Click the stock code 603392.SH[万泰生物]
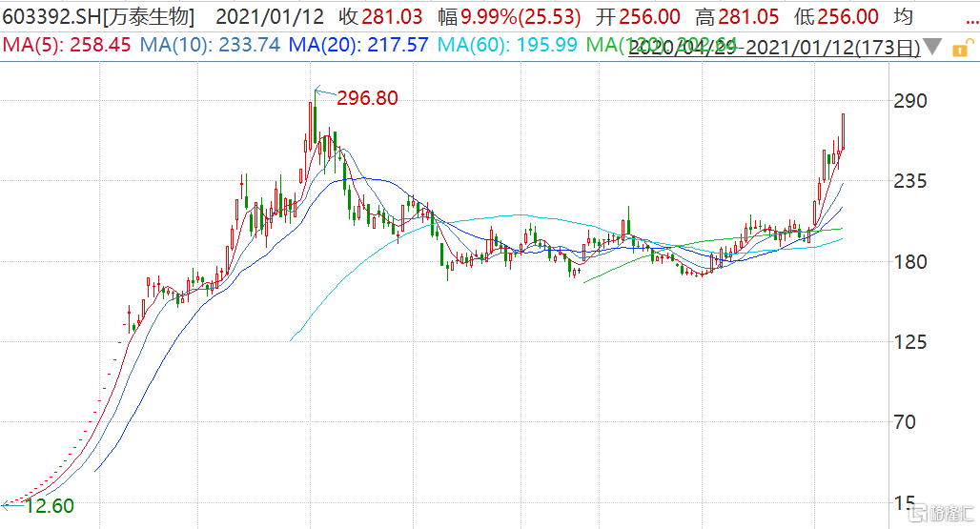This screenshot has width=980, height=529. tap(99, 17)
